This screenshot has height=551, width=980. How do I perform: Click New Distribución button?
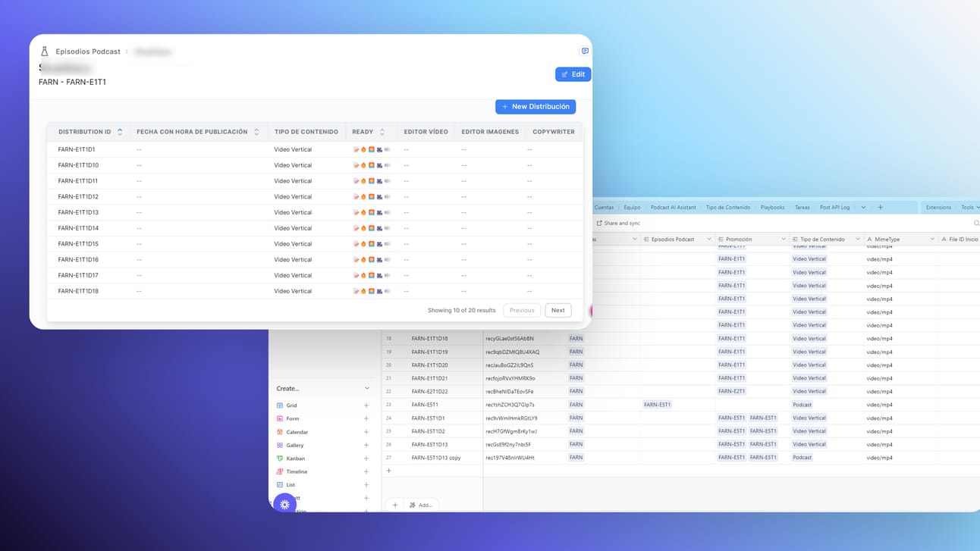(x=536, y=107)
